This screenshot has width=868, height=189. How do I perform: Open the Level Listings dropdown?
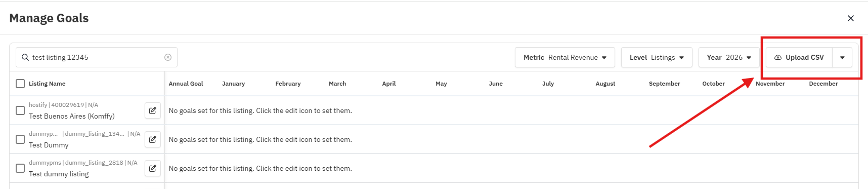pos(657,57)
